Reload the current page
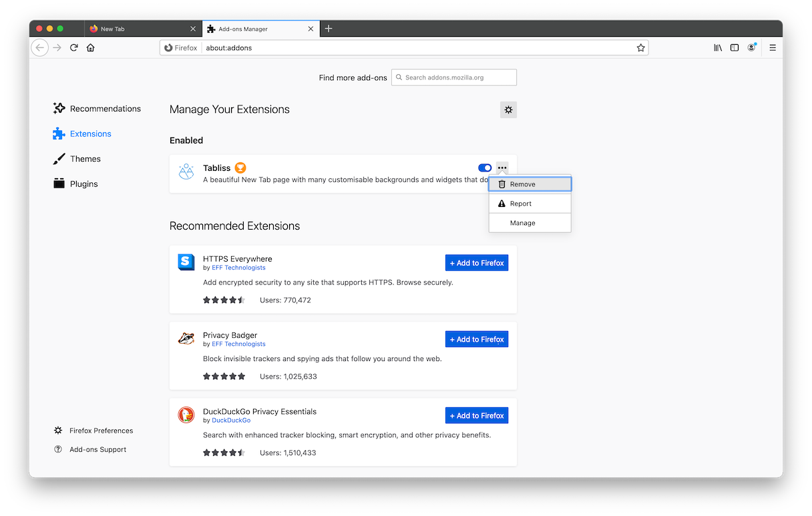The image size is (812, 516). [x=74, y=48]
